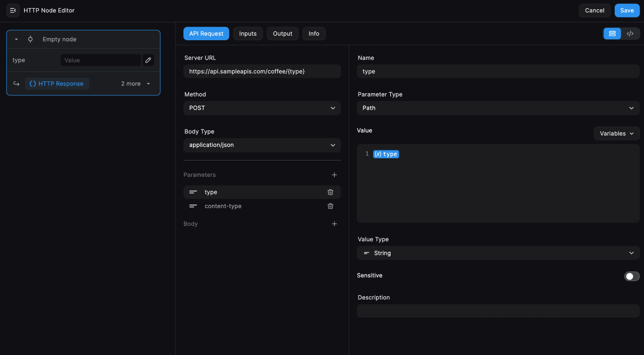Screen dimensions: 644x355
Task: Open the Method dropdown showing POST
Action: tap(262, 108)
